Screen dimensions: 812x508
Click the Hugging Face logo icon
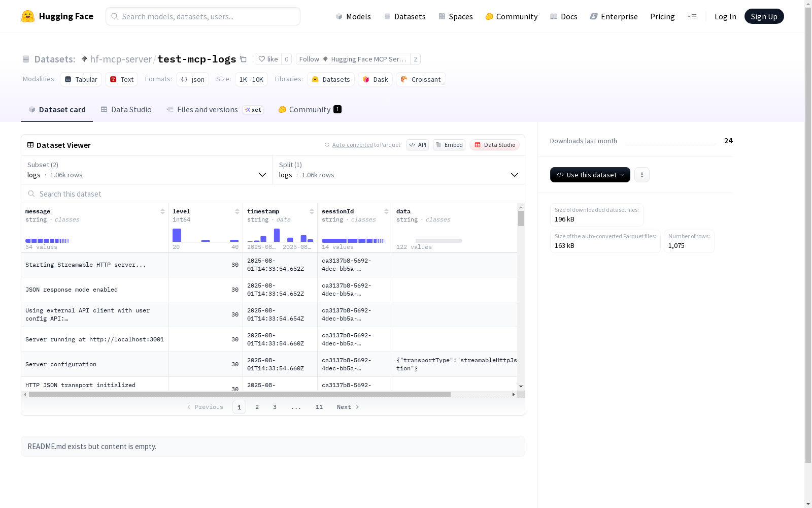pyautogui.click(x=28, y=16)
